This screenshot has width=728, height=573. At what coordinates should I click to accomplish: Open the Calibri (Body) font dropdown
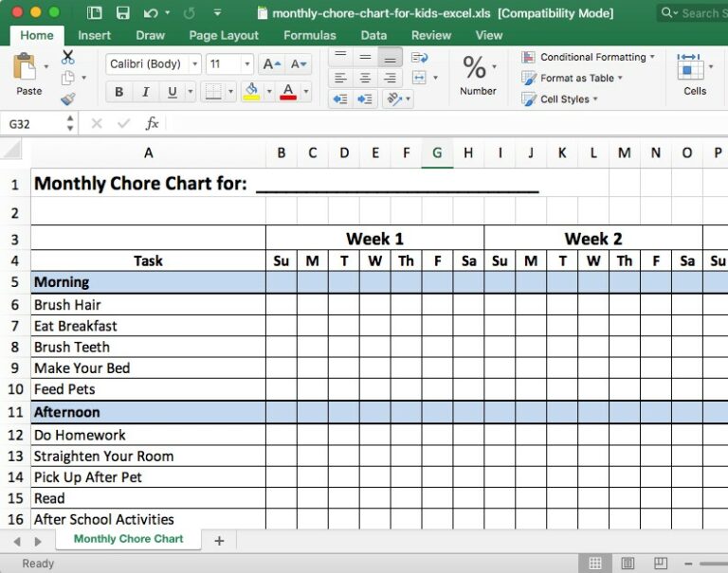195,64
